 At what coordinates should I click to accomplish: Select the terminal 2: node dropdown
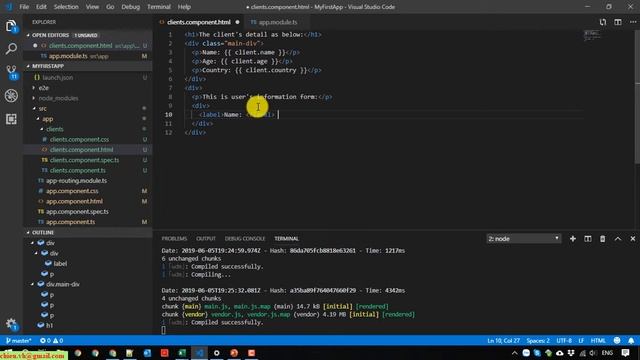523,239
